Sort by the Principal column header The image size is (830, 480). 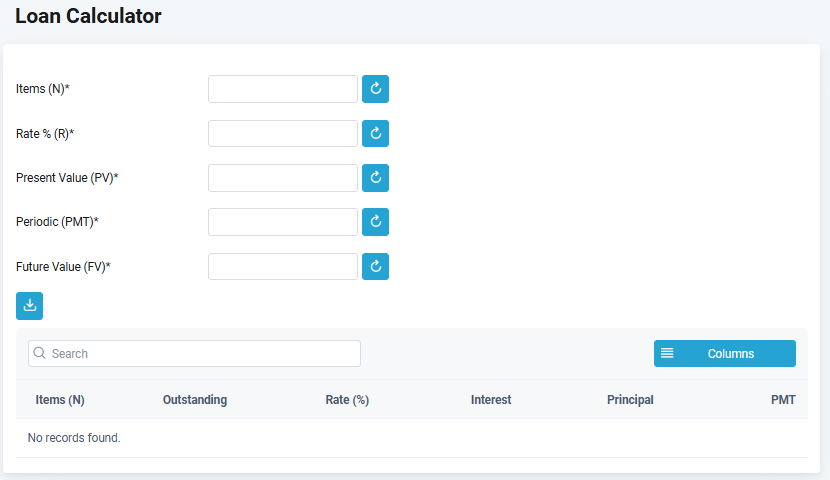pyautogui.click(x=630, y=400)
